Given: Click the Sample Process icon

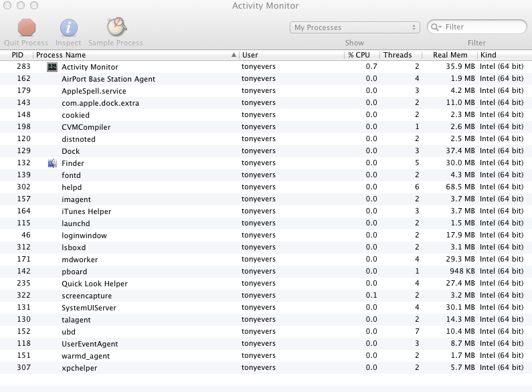Looking at the screenshot, I should 116,27.
